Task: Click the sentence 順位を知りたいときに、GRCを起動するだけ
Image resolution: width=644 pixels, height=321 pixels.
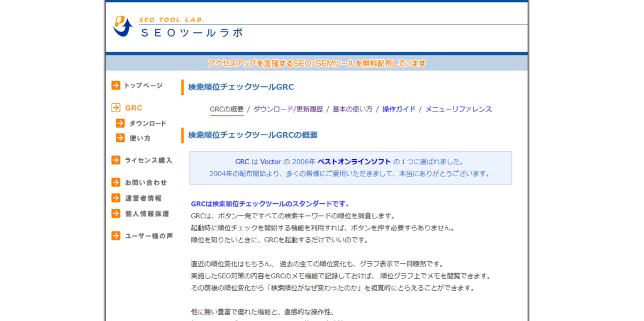Action: coord(280,240)
